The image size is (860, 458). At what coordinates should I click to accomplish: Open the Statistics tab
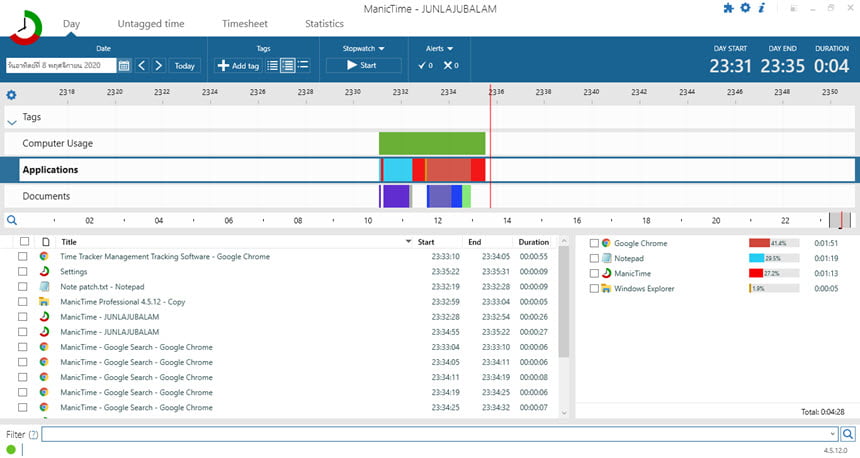point(324,24)
